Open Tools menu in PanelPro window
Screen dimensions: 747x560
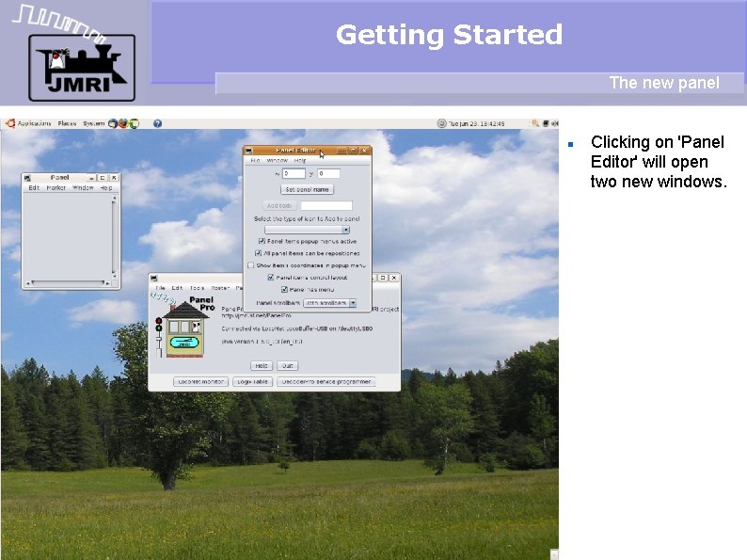pyautogui.click(x=198, y=288)
